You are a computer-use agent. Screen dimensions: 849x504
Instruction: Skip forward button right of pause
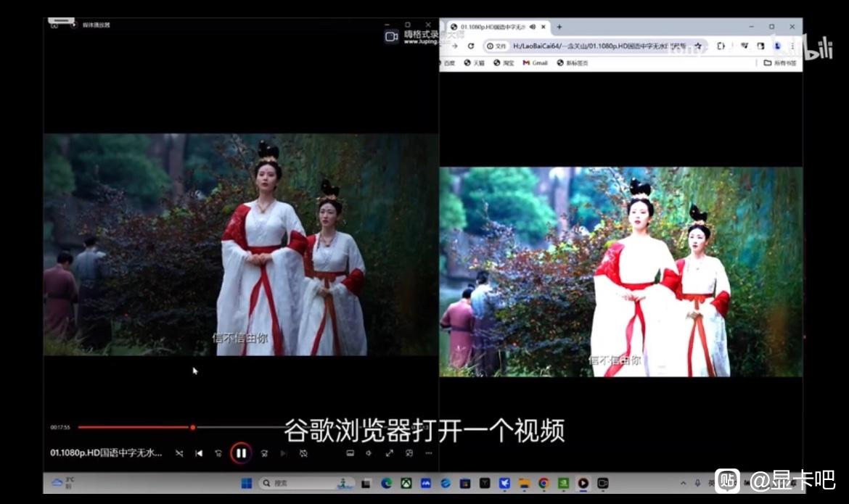tap(264, 453)
